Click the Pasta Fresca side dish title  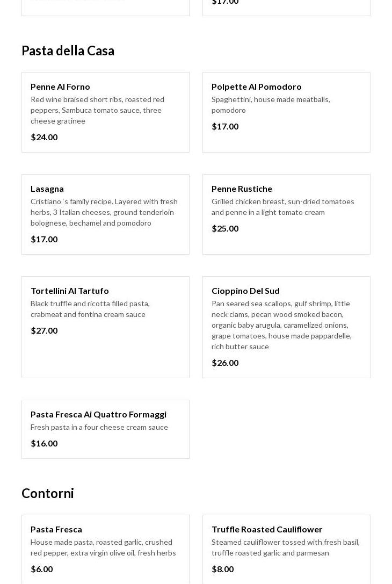(x=56, y=529)
